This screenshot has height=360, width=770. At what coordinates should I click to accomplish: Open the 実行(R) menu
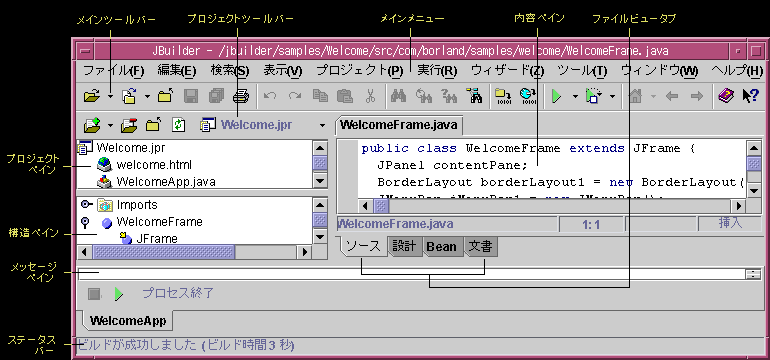click(437, 71)
